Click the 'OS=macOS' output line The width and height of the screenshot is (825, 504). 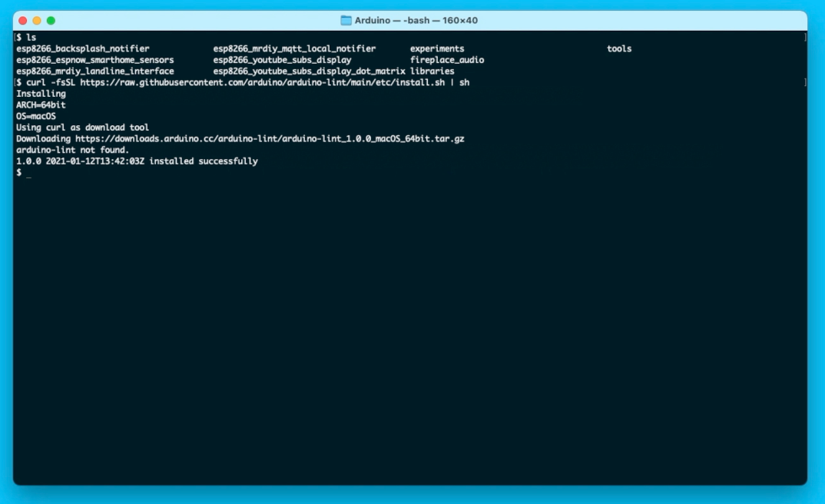(36, 116)
